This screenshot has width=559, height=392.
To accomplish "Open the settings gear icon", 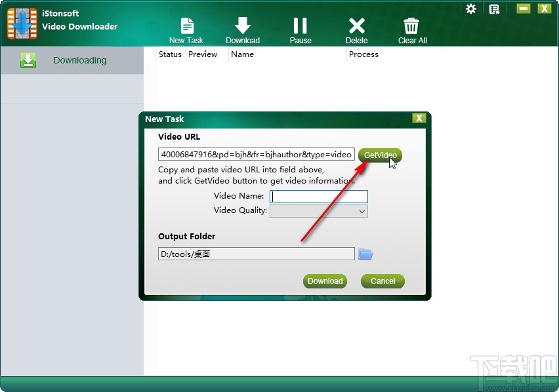I will point(471,9).
